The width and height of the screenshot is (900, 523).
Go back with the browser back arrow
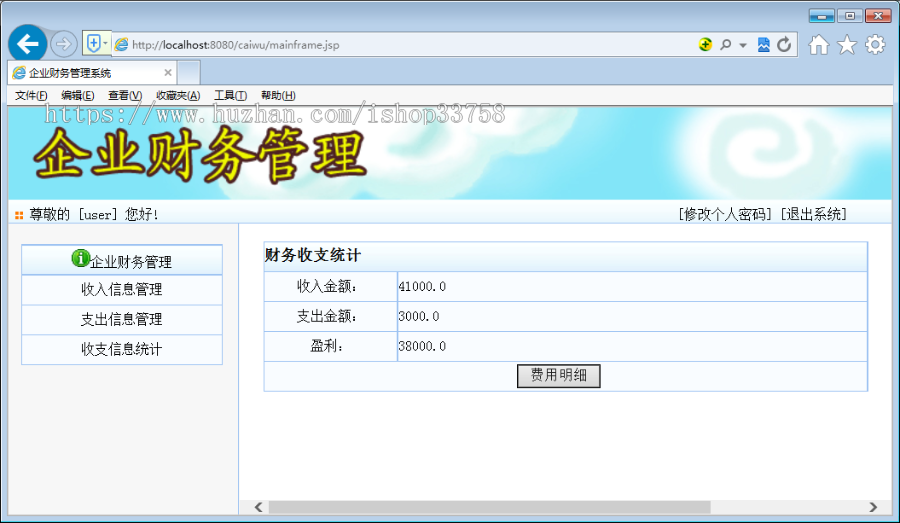27,44
